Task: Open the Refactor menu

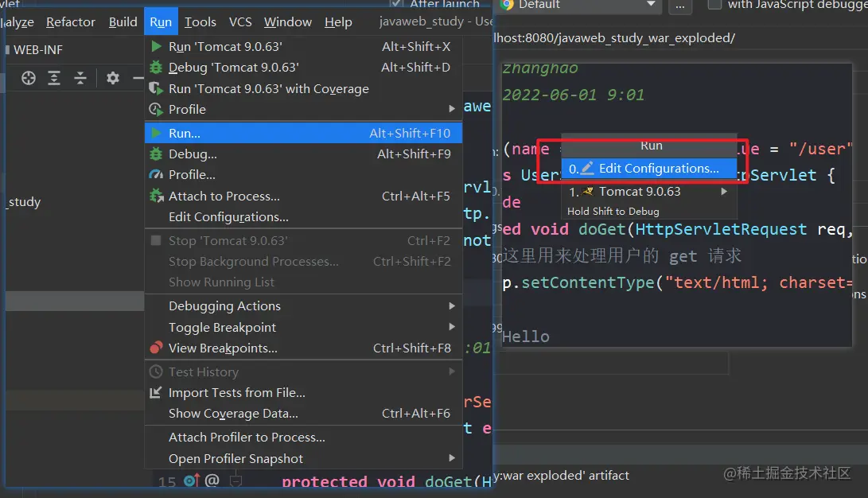Action: pyautogui.click(x=70, y=22)
